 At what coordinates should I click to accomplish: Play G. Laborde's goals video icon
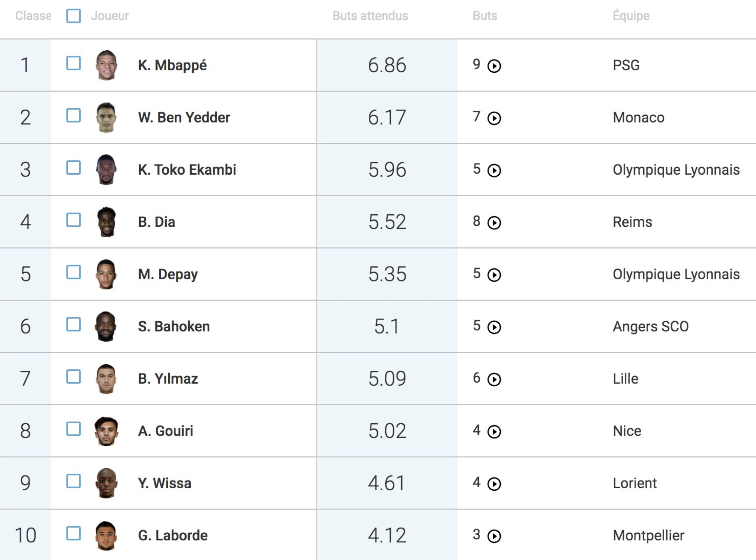click(494, 536)
